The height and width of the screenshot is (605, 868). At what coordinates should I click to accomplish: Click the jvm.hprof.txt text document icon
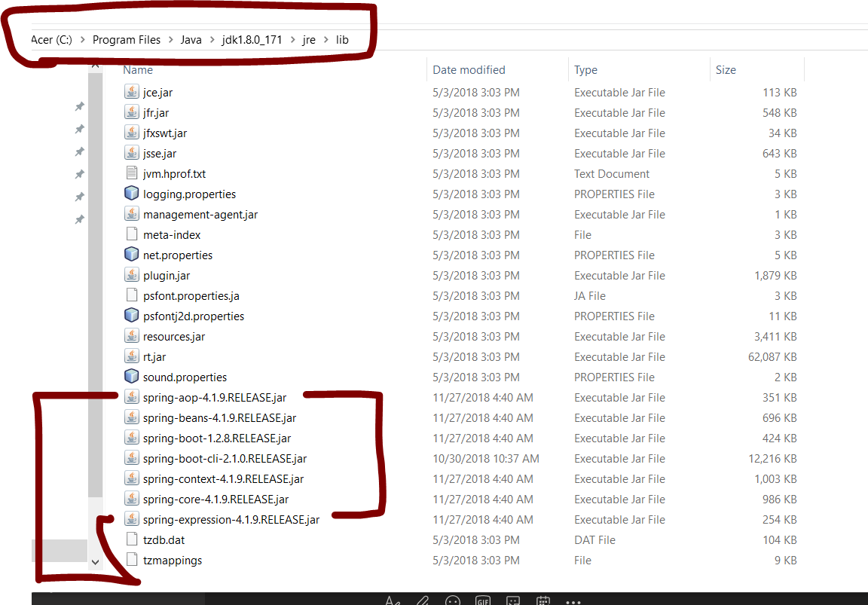(x=131, y=173)
